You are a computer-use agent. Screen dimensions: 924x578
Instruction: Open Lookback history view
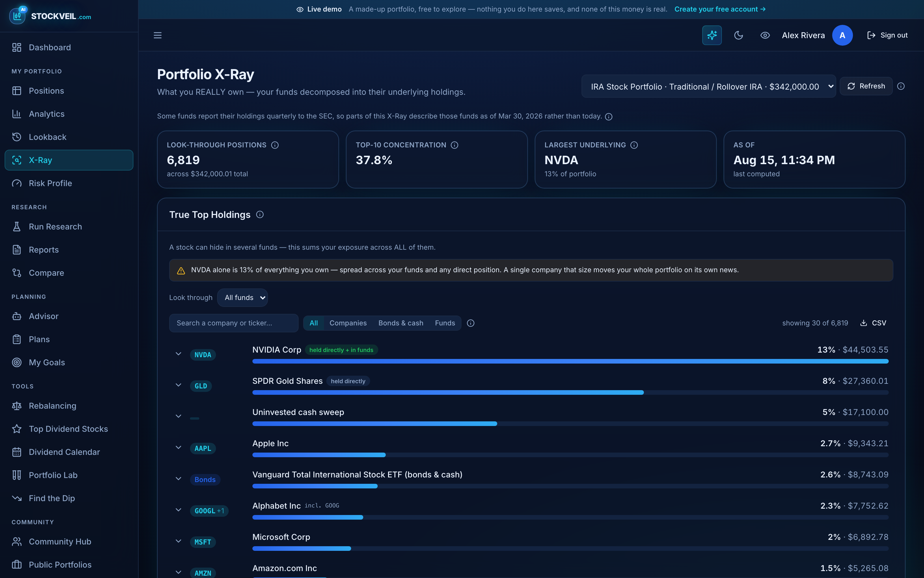click(69, 137)
